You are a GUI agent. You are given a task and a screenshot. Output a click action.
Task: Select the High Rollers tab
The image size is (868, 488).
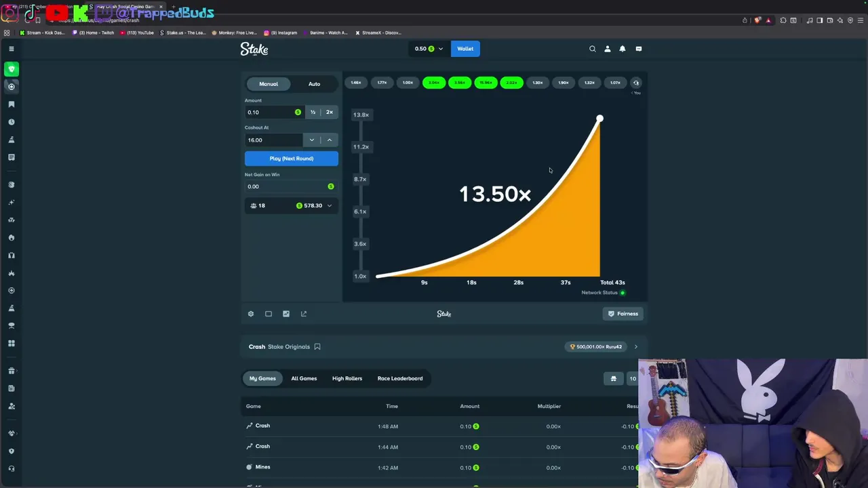point(347,378)
